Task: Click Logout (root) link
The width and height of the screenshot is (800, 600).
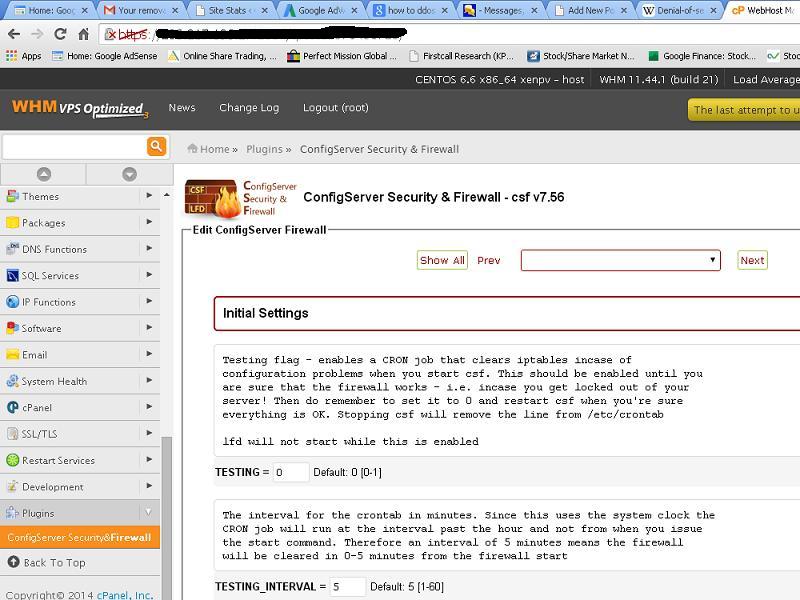Action: pos(336,108)
